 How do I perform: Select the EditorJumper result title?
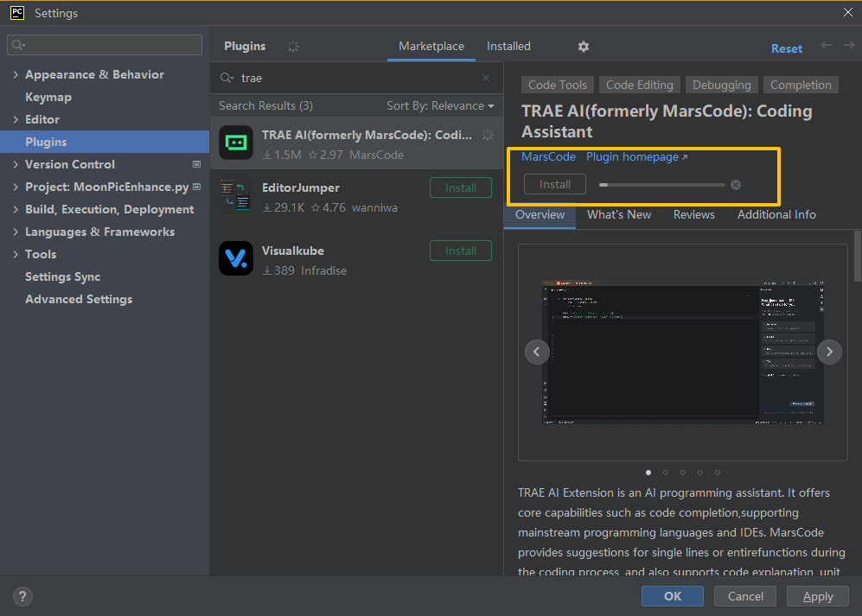[x=301, y=188]
